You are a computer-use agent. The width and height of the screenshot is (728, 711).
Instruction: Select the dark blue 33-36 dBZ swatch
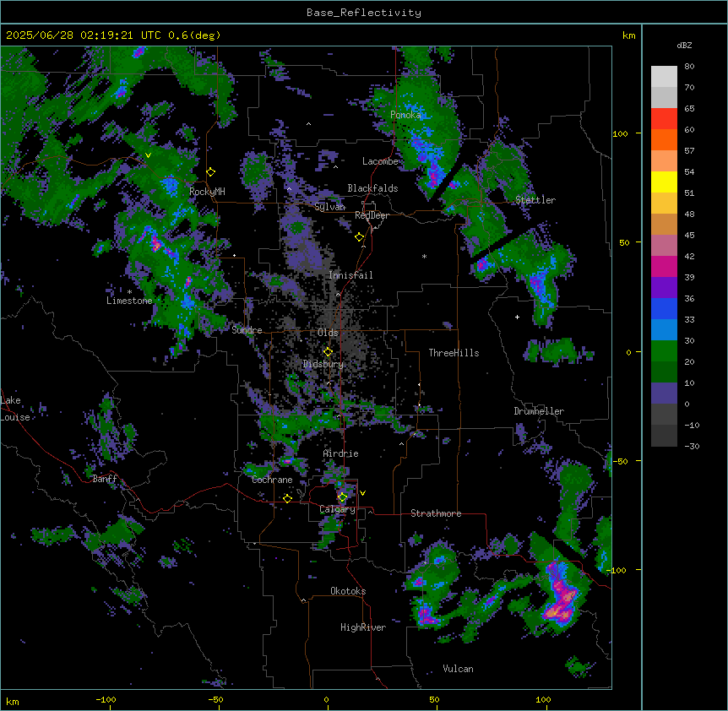coord(664,308)
